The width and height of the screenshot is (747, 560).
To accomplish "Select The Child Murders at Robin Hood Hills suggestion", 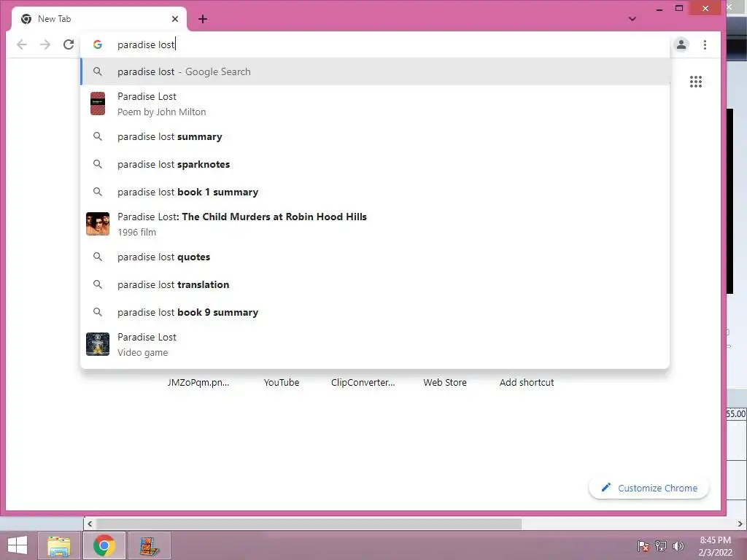I will coord(376,225).
